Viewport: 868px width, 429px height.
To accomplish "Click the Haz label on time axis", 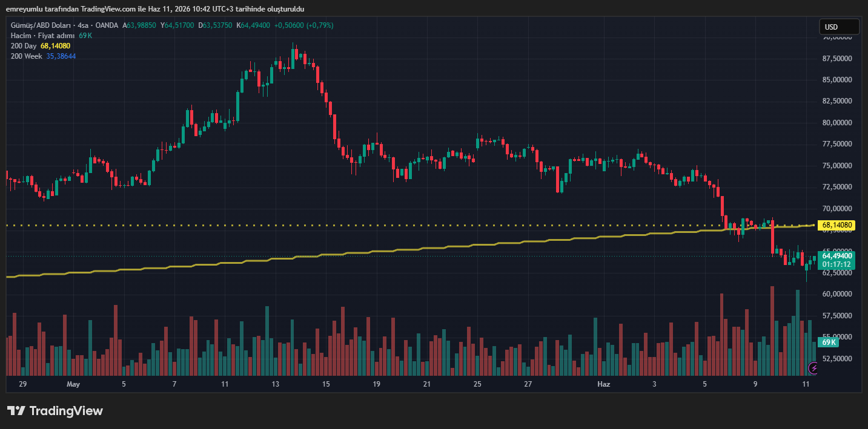I will pyautogui.click(x=604, y=384).
